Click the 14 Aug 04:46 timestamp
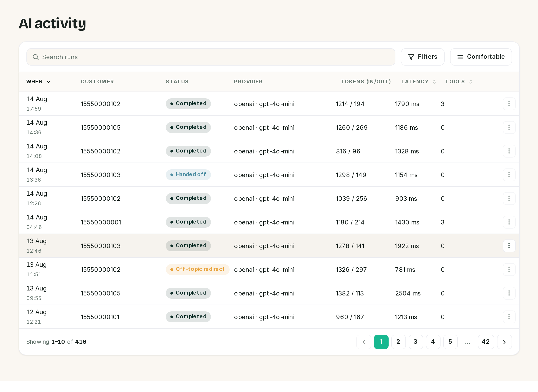Image resolution: width=538 pixels, height=392 pixels. [x=37, y=222]
